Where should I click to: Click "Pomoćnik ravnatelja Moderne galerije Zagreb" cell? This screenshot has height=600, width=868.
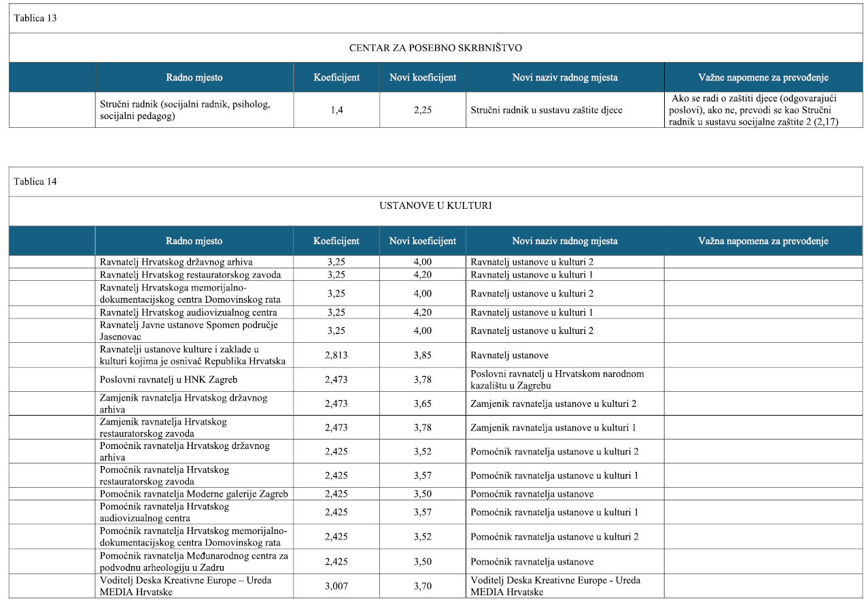coord(194,494)
